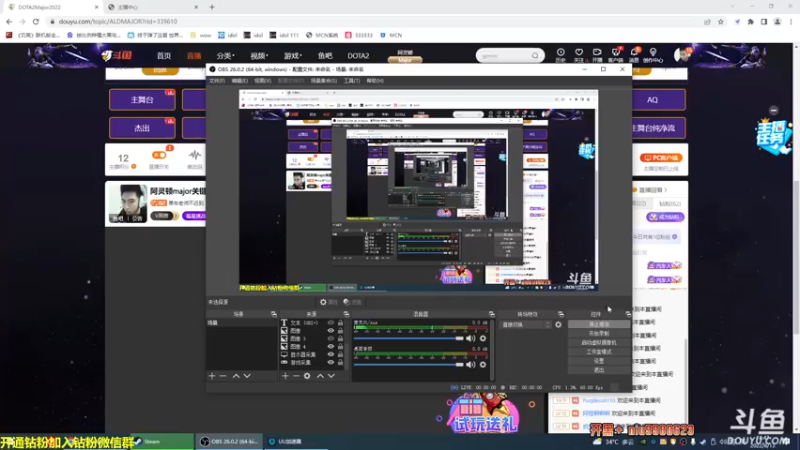
Task: Click the 启动虚拟摄像机 virtual camera button
Action: pos(598,343)
